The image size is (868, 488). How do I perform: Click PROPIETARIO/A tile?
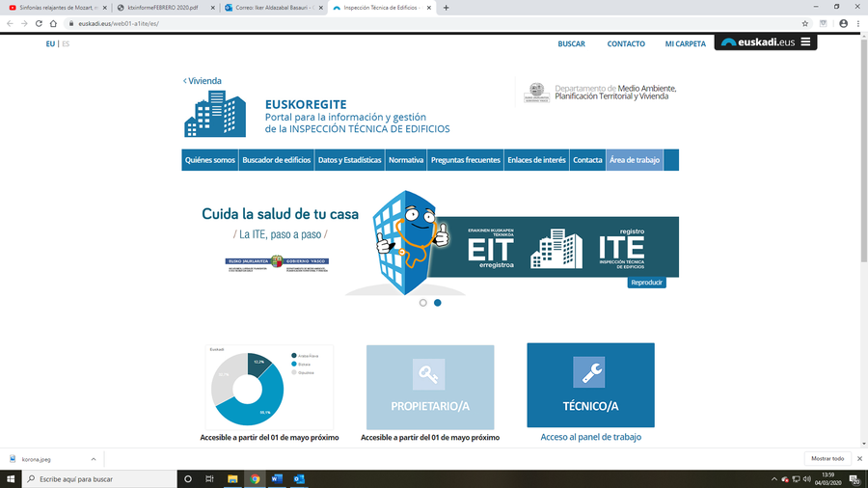point(430,388)
